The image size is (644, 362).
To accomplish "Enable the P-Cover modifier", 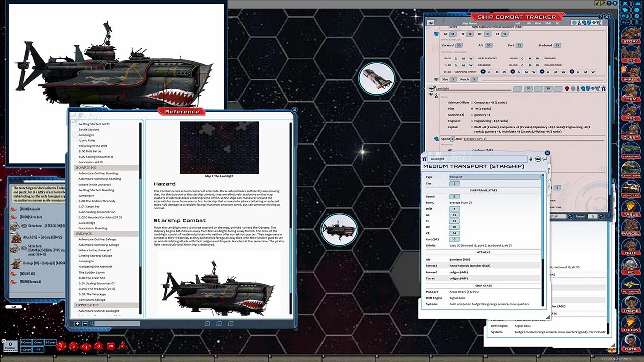I will coord(26,342).
